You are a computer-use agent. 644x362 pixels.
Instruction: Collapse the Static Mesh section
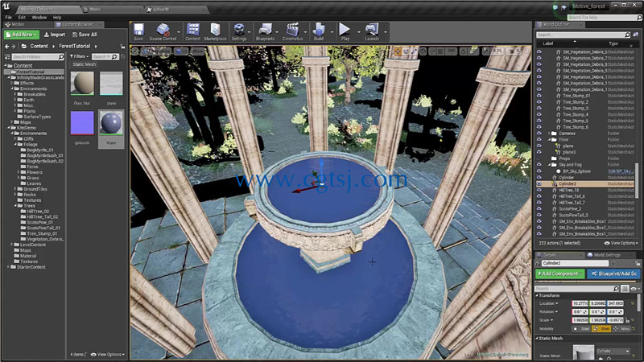(x=537, y=338)
